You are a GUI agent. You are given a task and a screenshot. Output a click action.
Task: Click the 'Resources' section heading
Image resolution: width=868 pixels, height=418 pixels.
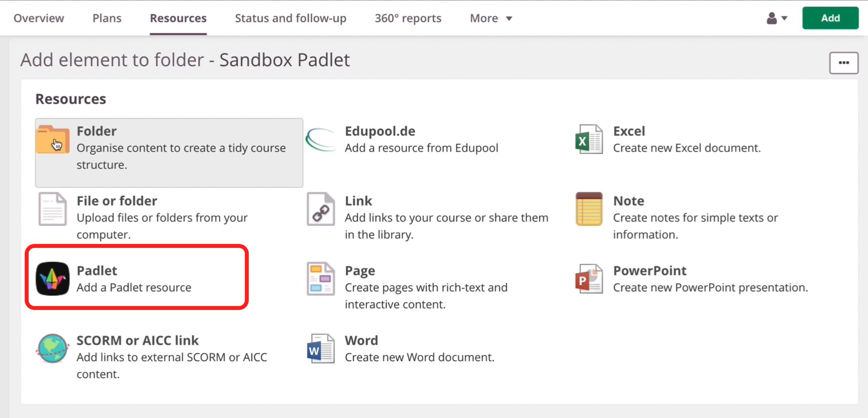point(71,99)
